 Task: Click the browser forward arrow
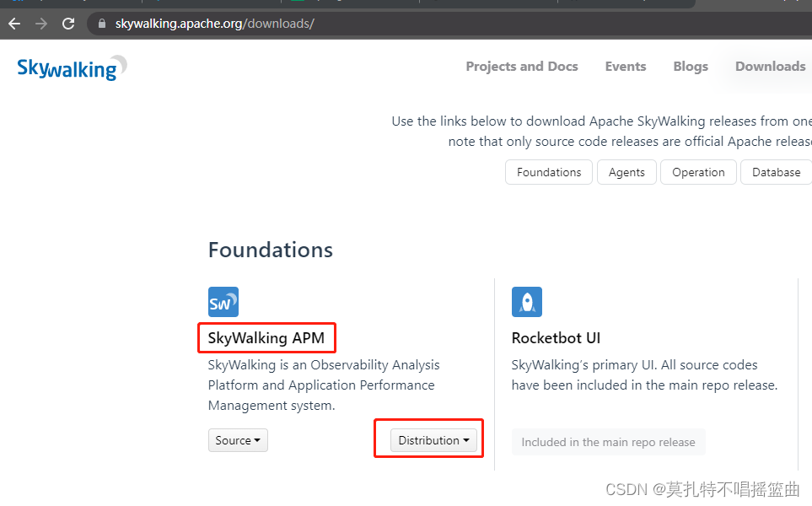(x=41, y=24)
